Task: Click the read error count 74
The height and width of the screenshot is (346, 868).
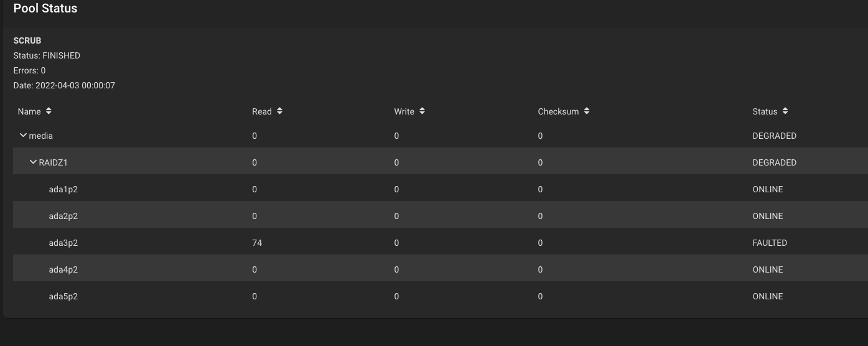Action: pyautogui.click(x=257, y=243)
